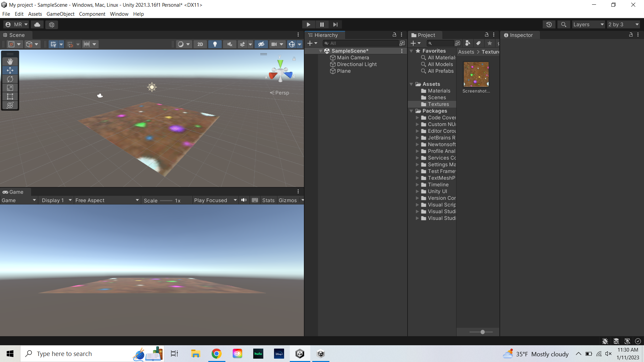Toggle scene grid visibility
Image resolution: width=644 pixels, height=362 pixels.
(x=53, y=44)
